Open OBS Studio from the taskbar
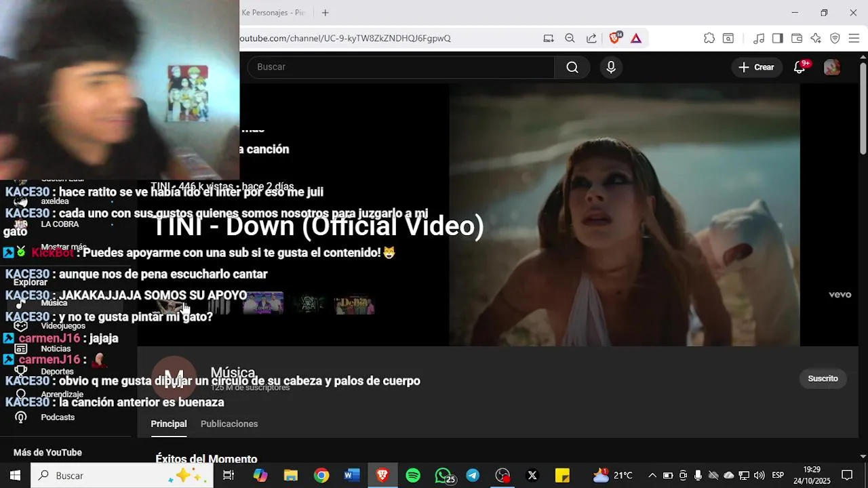The height and width of the screenshot is (488, 868). (x=502, y=475)
